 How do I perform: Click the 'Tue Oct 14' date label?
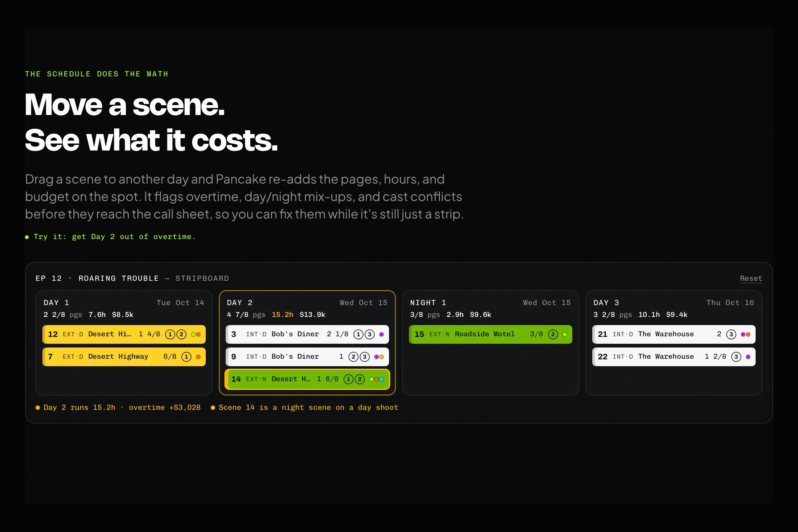click(180, 303)
